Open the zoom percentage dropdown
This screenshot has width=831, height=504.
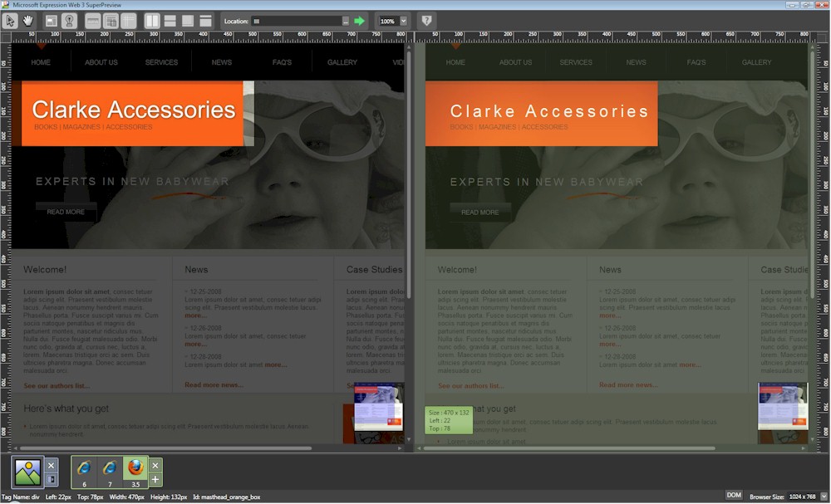(403, 22)
